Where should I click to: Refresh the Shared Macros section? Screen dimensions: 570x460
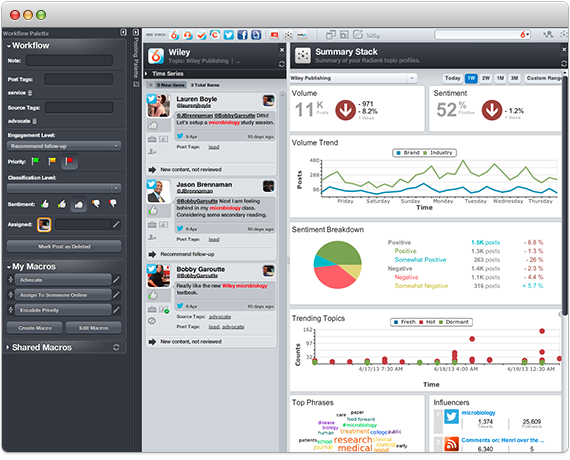click(116, 347)
